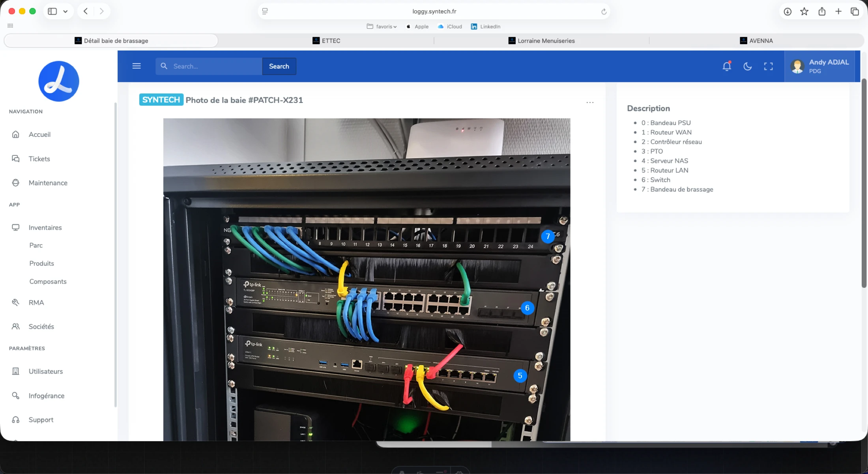
Task: Bookmark page with star icon
Action: point(804,11)
